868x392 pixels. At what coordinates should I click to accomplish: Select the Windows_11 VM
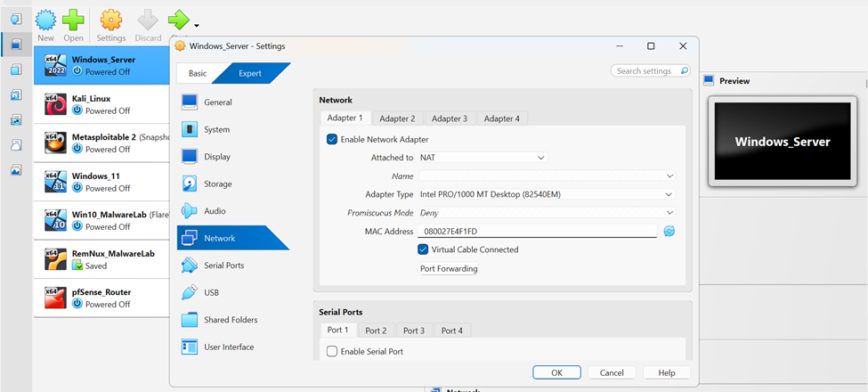click(x=101, y=182)
